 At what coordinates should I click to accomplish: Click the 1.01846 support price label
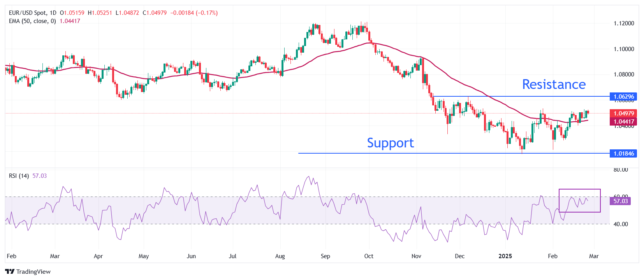click(x=623, y=153)
